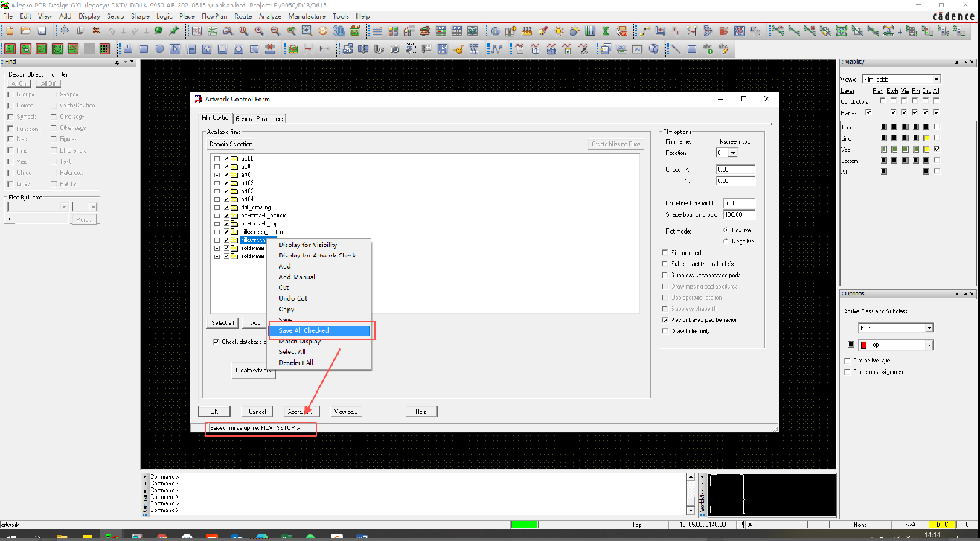Click the Domain Selection button
Screen dimensions: 980x541
[231, 144]
